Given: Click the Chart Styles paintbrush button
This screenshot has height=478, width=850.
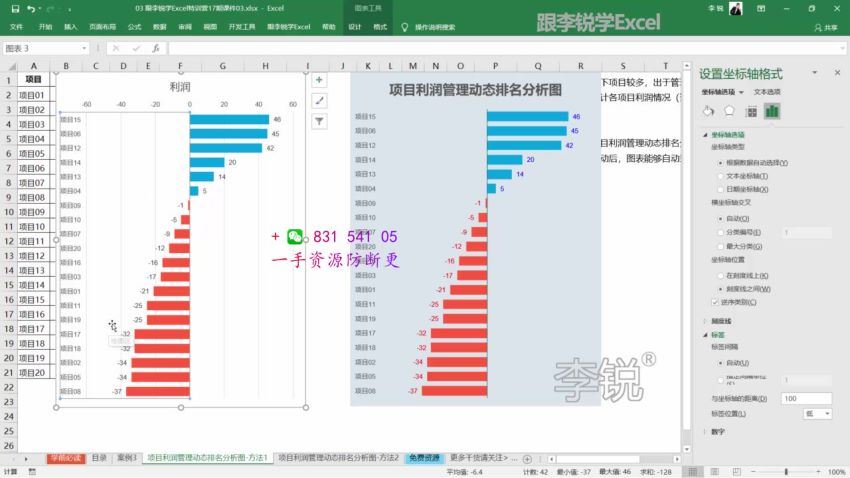Looking at the screenshot, I should point(319,101).
